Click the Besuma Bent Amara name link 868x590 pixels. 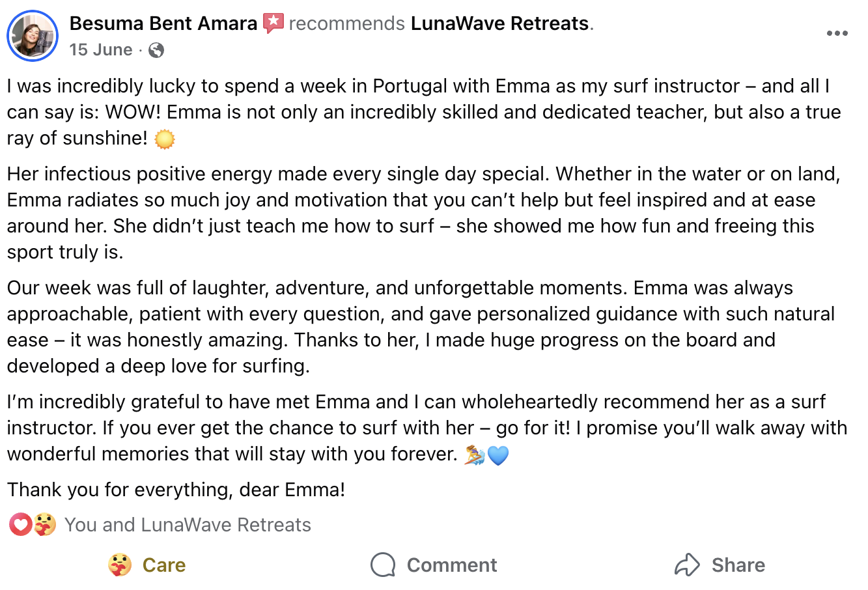coord(163,23)
